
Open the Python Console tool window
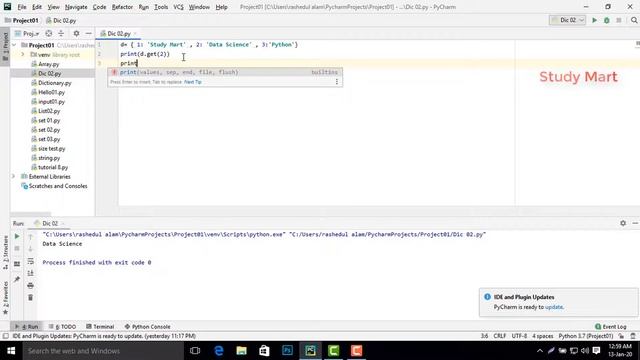click(147, 327)
